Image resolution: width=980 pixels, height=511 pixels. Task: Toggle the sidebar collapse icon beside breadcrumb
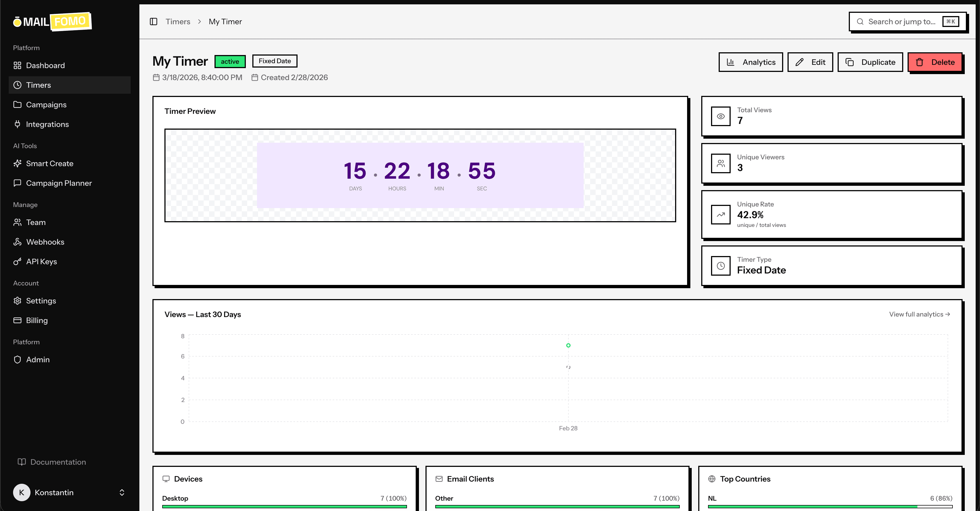coord(154,21)
